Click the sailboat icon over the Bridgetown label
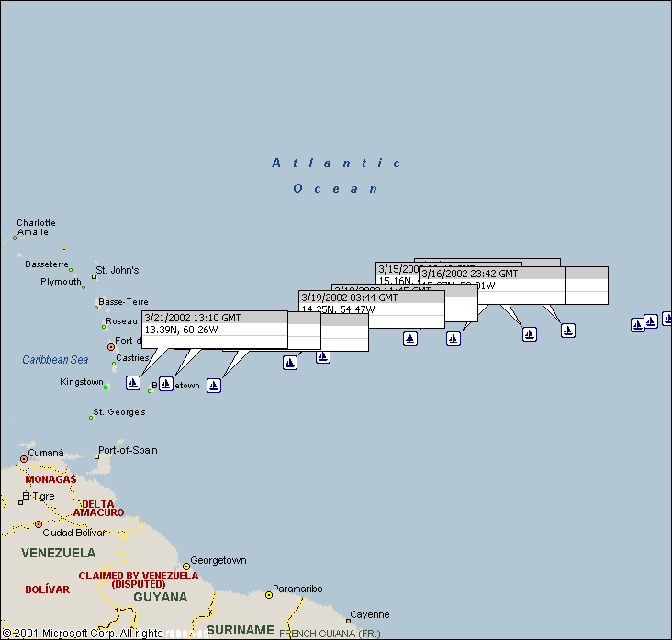The image size is (672, 640). [165, 383]
